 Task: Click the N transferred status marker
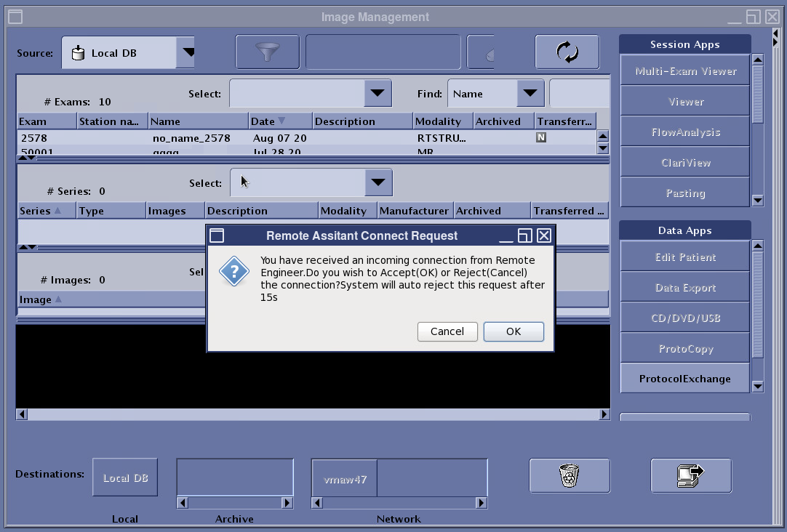coord(540,137)
